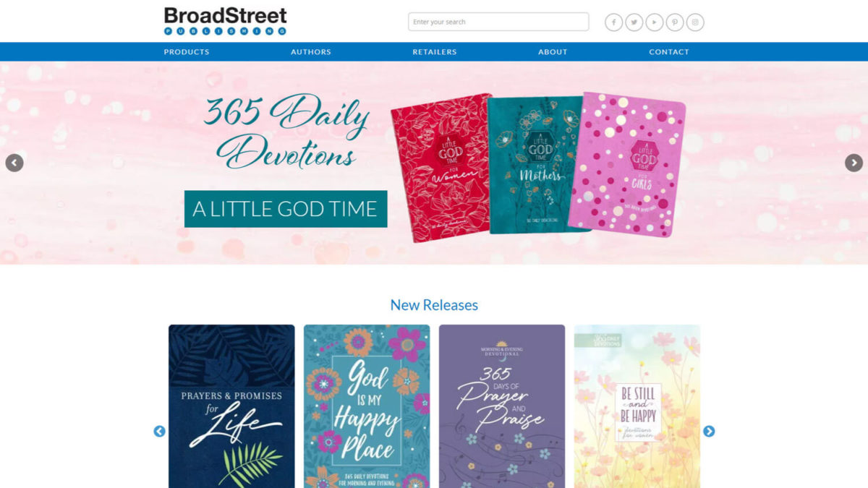Show previous New Releases books
The height and width of the screenshot is (488, 868).
(159, 431)
